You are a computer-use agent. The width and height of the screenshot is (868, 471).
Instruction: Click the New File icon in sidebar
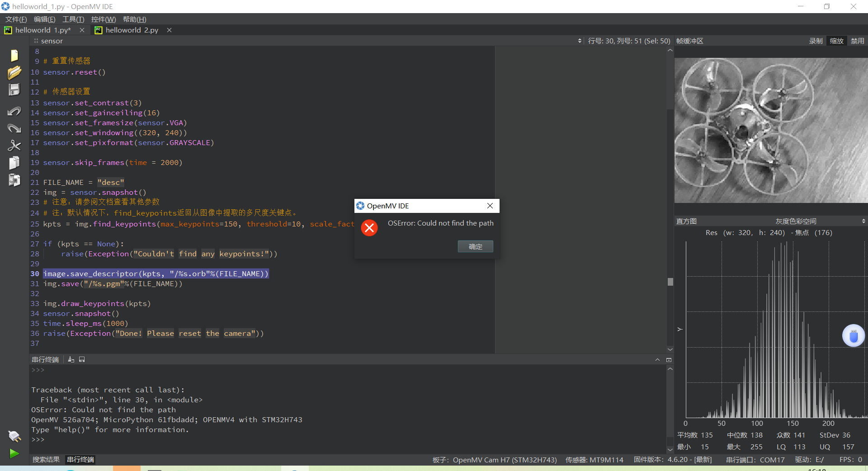[x=14, y=55]
